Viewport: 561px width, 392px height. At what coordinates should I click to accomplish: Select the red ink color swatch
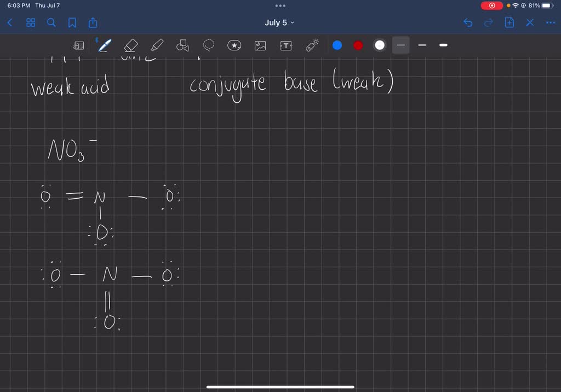(358, 45)
